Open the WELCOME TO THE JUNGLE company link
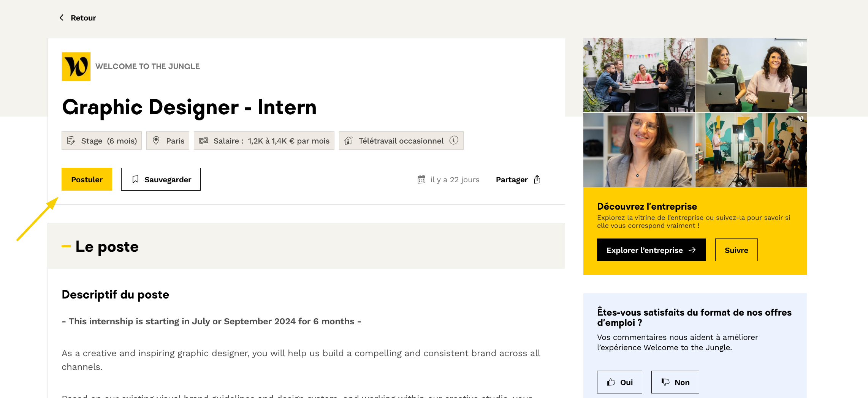The image size is (868, 398). (147, 66)
